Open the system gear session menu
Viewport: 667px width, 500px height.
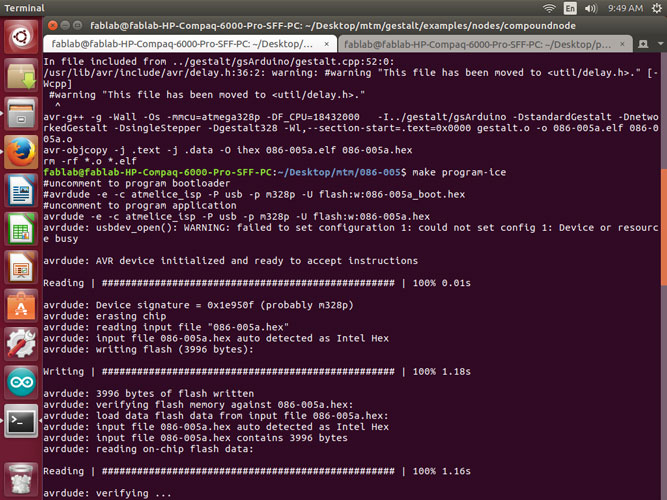[x=657, y=8]
